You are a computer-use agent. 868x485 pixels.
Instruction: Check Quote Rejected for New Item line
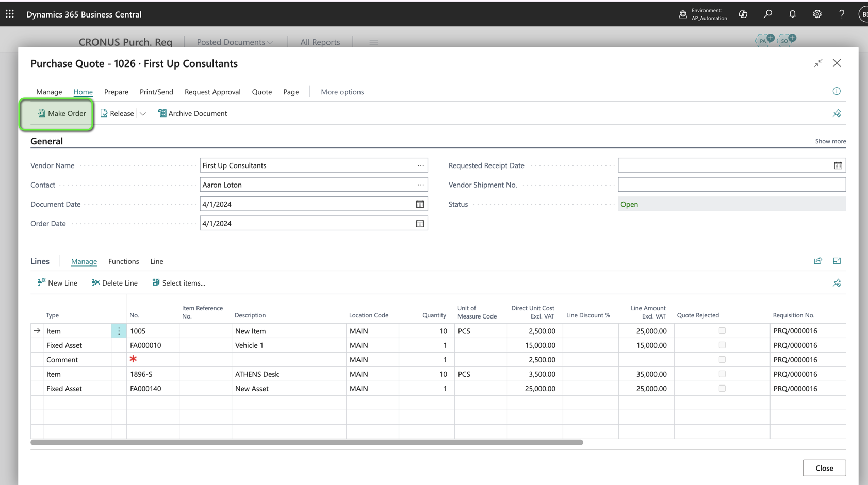point(722,331)
